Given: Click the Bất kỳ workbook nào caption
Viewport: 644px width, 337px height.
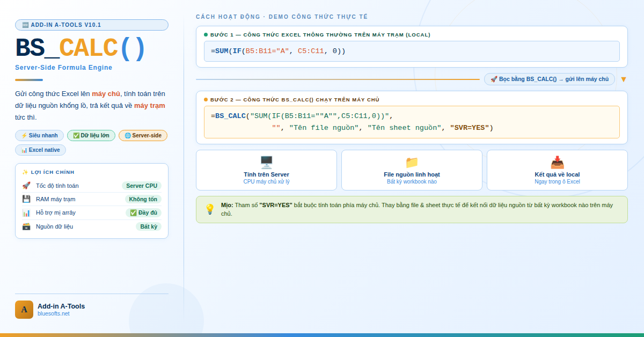Looking at the screenshot, I should pyautogui.click(x=412, y=182).
